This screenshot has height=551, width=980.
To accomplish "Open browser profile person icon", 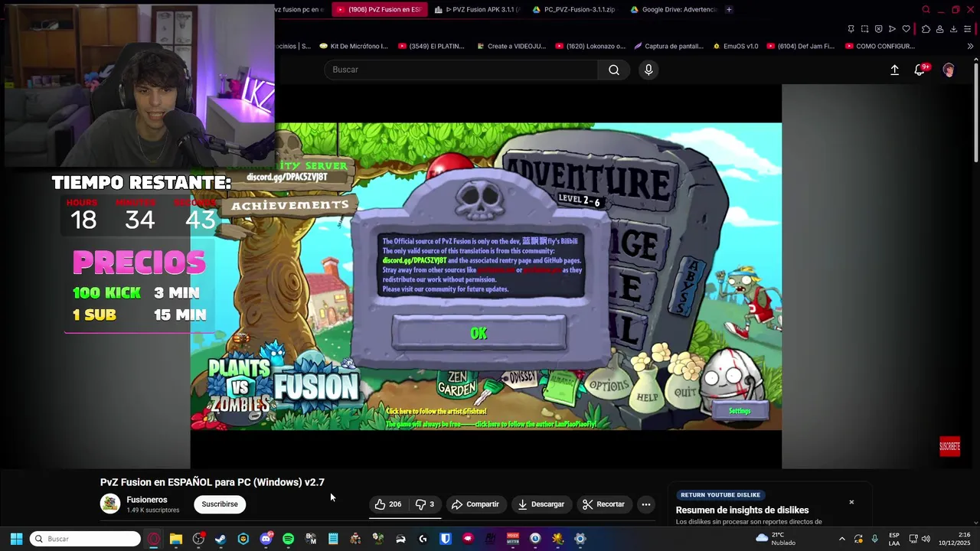I will click(939, 29).
